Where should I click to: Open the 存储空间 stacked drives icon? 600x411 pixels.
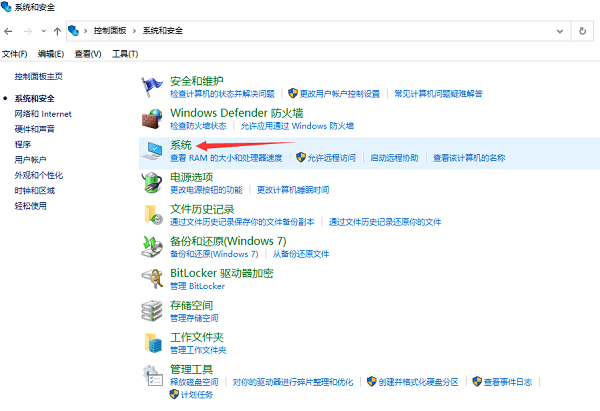[152, 311]
